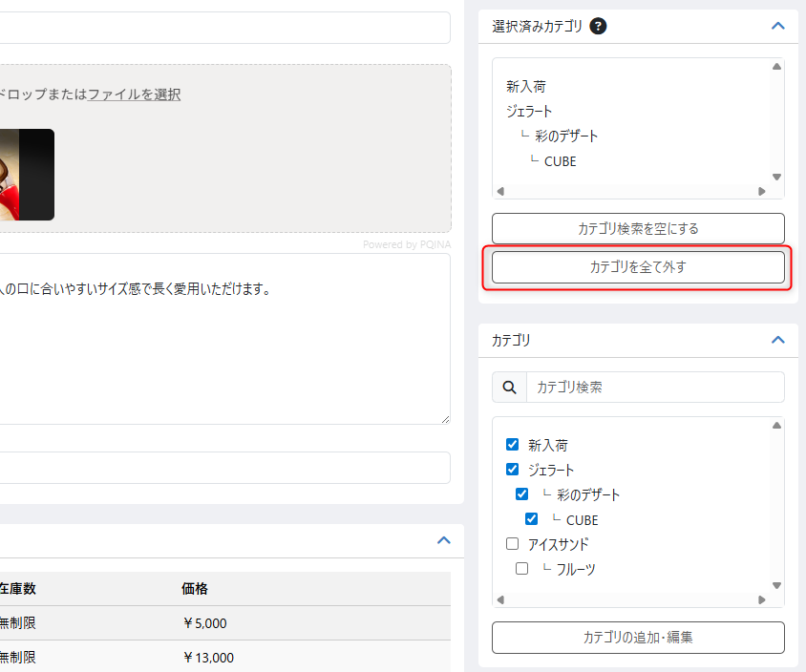Screen dimensions: 806x672
Task: Click the help icon beside 選択済みカテゴリ
Action: [599, 27]
